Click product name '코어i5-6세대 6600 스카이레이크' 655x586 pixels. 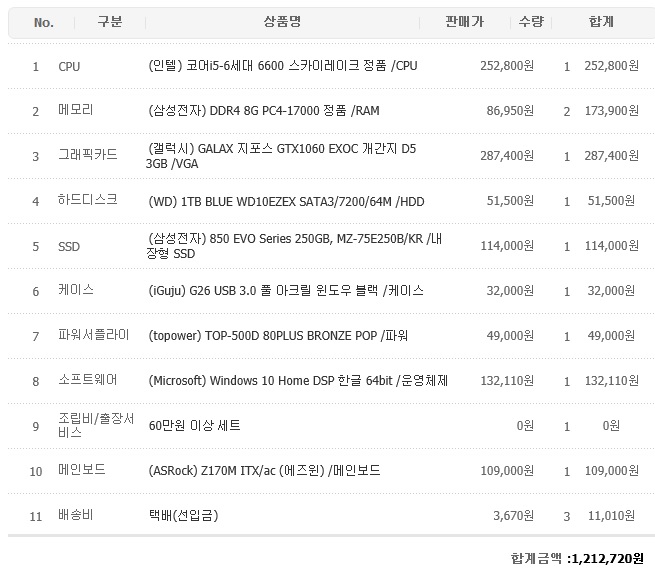pos(272,66)
